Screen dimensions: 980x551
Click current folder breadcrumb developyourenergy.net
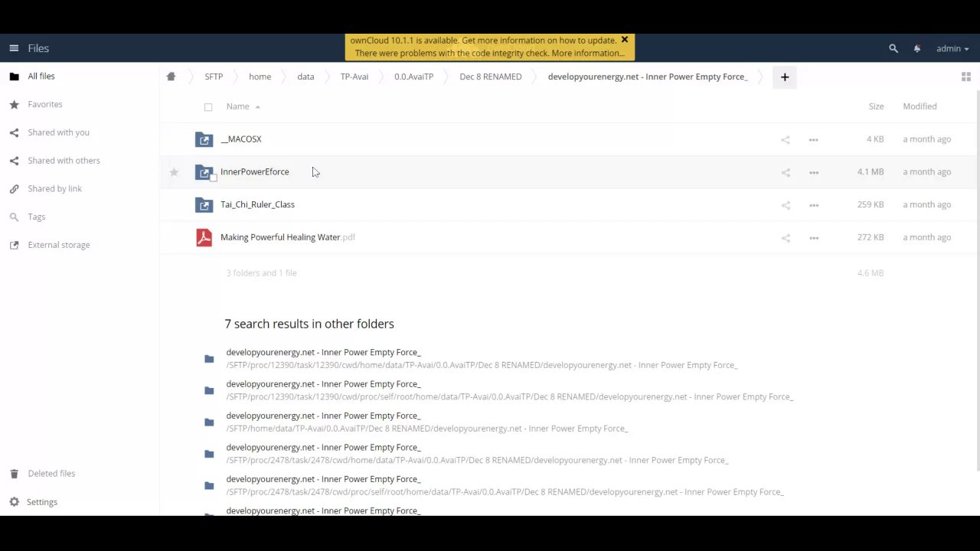pos(647,77)
